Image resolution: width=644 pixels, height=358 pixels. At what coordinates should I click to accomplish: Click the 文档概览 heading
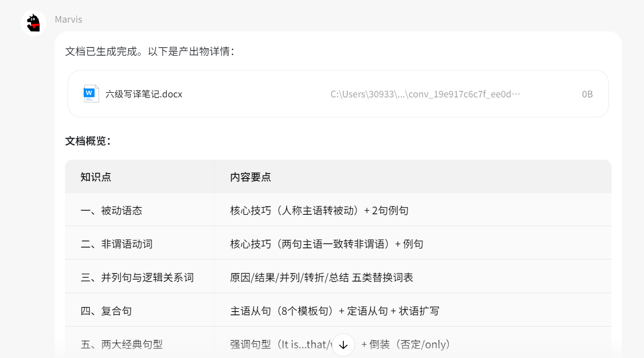coord(88,141)
